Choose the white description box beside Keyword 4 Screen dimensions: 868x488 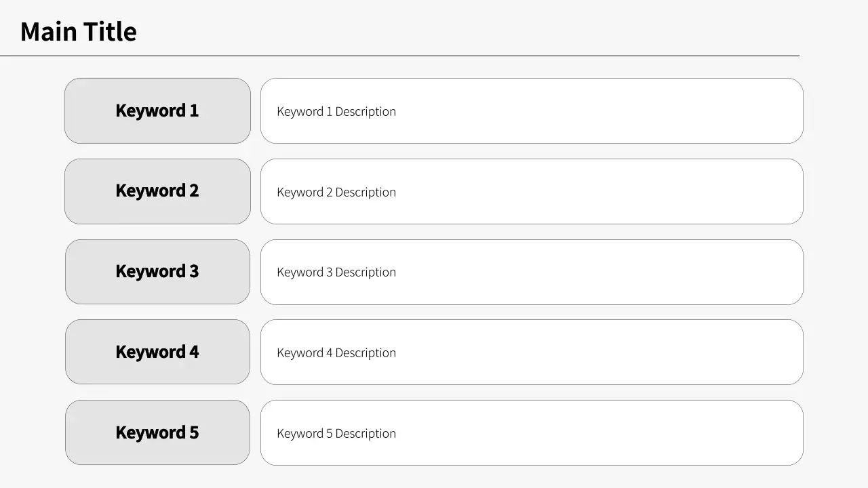(x=597, y=352)
